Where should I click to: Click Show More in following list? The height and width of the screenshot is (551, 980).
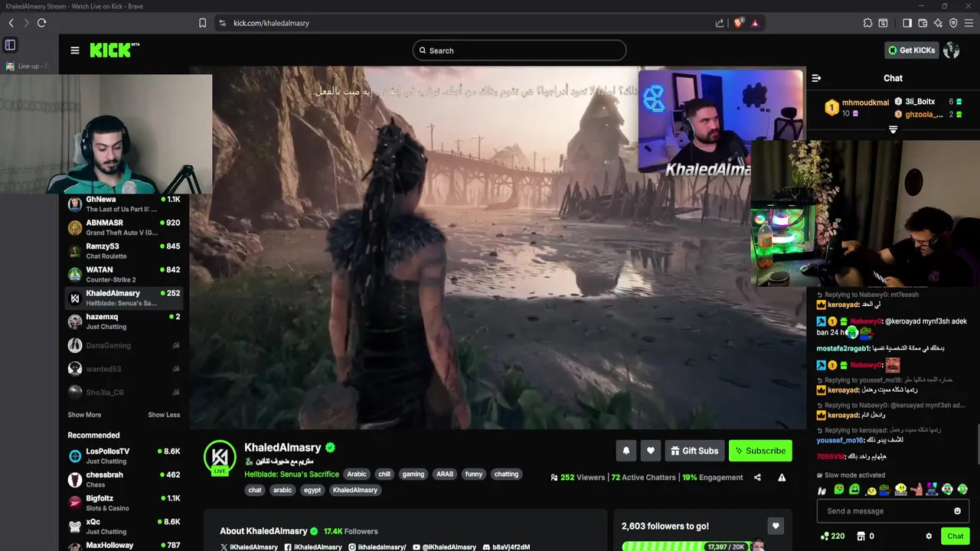(x=84, y=415)
